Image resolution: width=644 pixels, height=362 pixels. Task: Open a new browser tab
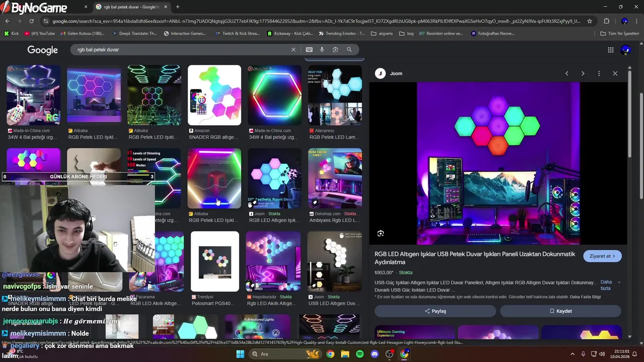[x=178, y=7]
